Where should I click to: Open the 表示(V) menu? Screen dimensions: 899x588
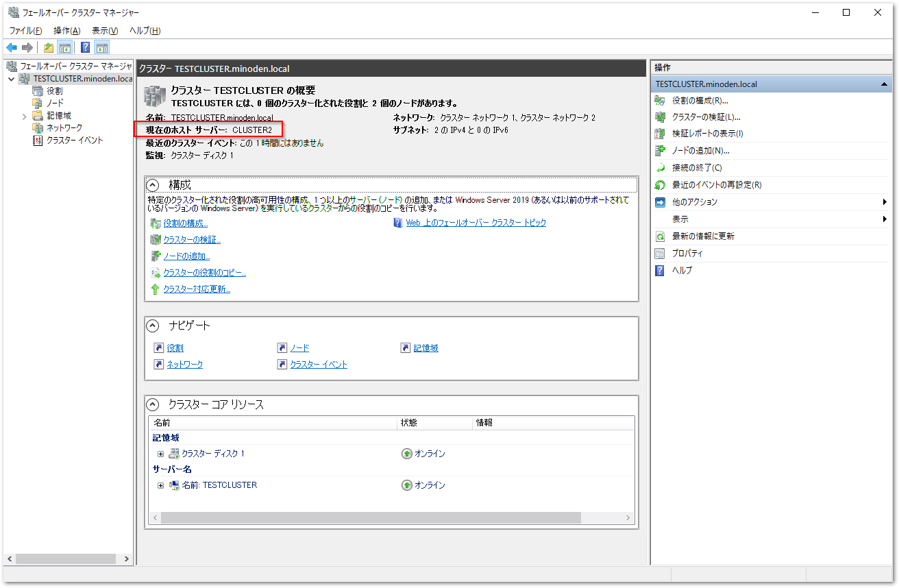104,31
